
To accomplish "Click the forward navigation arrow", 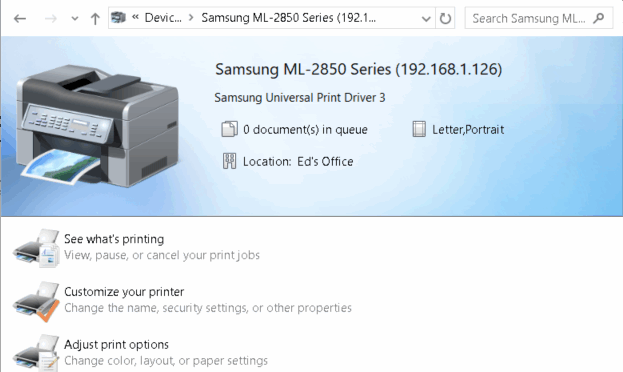I will coord(50,18).
